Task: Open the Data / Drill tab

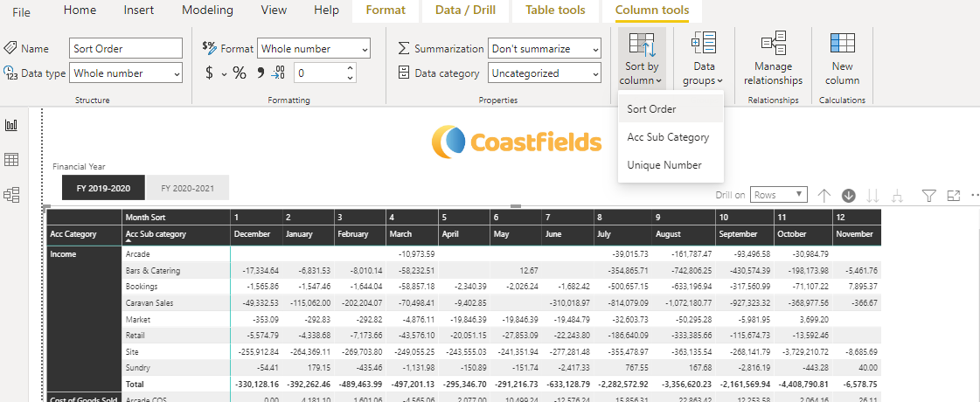Action: pos(465,10)
